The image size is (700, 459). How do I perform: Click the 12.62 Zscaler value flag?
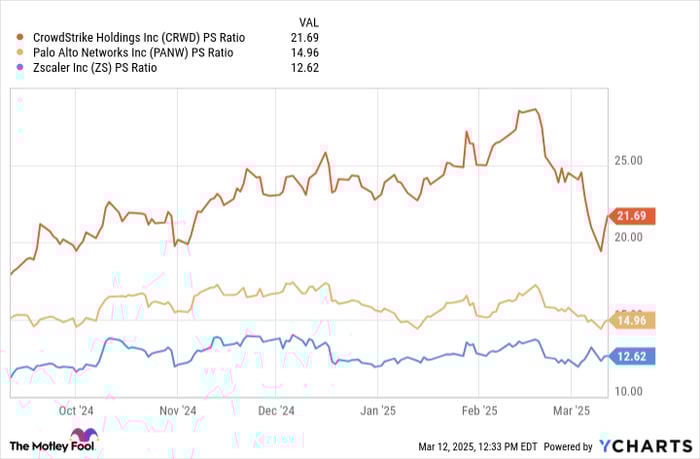click(632, 356)
